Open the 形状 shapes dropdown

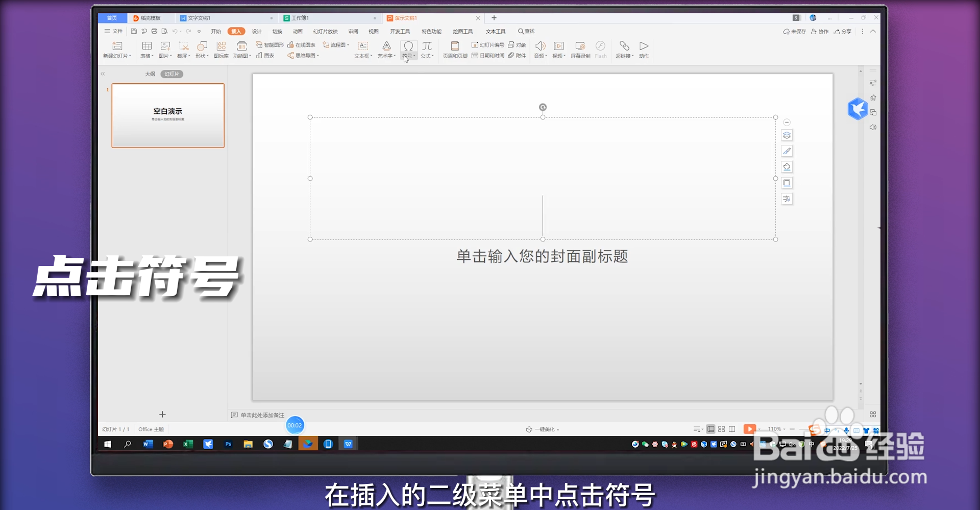pos(202,50)
